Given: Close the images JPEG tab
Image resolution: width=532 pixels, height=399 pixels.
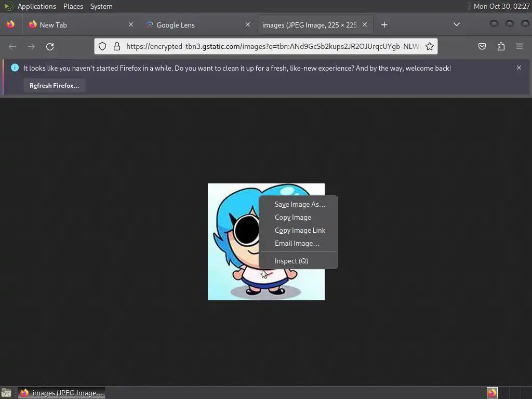Looking at the screenshot, I should (x=365, y=24).
